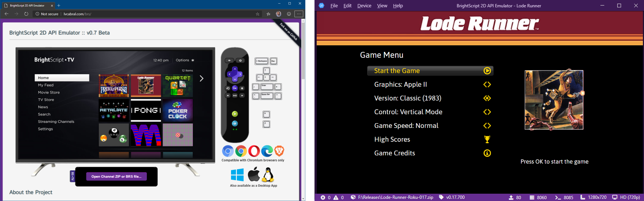Click the ECP port 8060 status item
The image size is (644, 201).
click(x=538, y=197)
